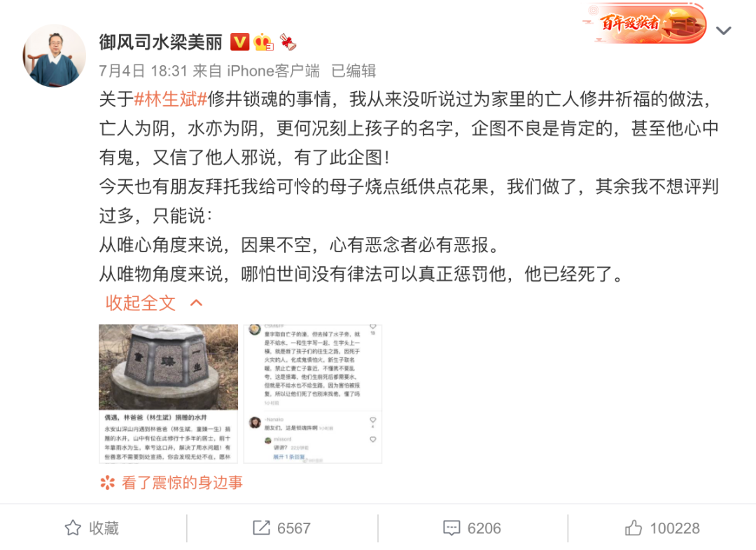Screen dimensions: 756x550
Task: Open the 百年奋斗者 banner badge
Action: click(x=645, y=23)
